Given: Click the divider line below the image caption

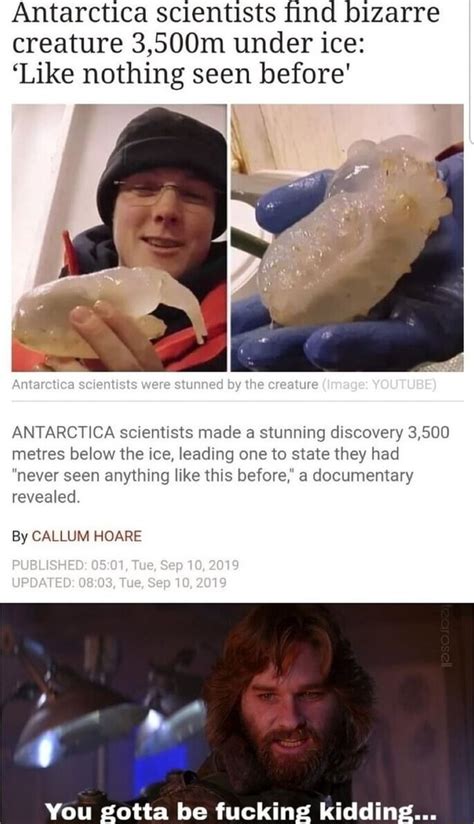Looking at the screenshot, I should point(238,401).
